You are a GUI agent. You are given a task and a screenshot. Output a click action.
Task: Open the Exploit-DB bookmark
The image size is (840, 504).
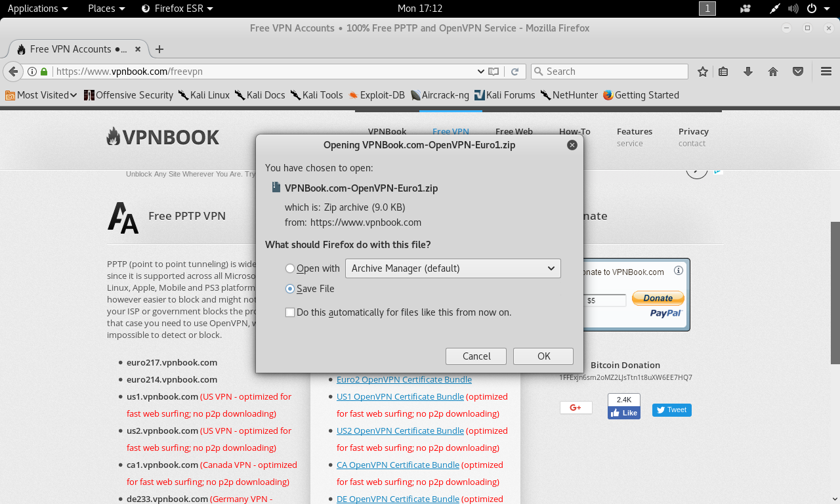coord(377,95)
